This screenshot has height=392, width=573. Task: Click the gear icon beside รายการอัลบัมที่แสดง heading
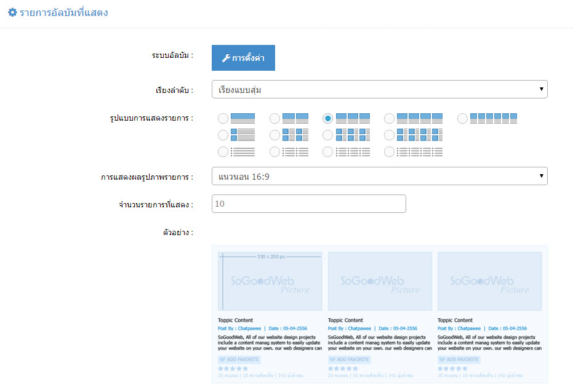pos(12,12)
